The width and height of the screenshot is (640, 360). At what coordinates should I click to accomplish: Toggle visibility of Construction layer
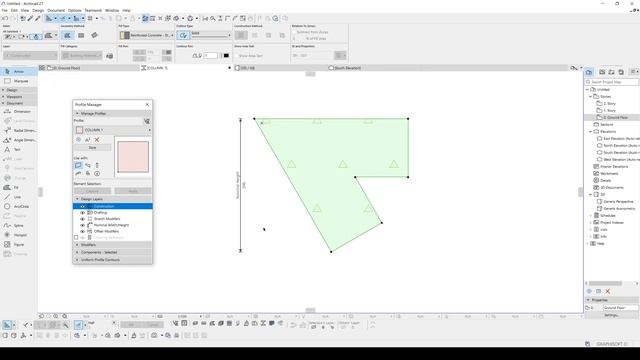82,207
